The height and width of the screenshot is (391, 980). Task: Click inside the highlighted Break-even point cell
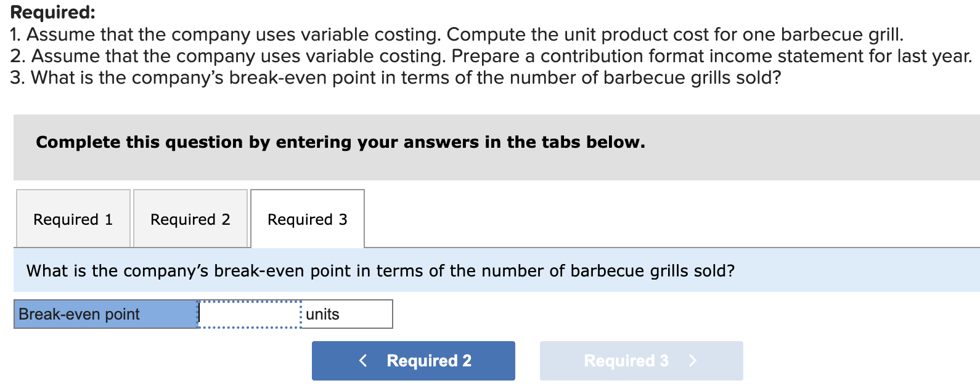click(105, 314)
